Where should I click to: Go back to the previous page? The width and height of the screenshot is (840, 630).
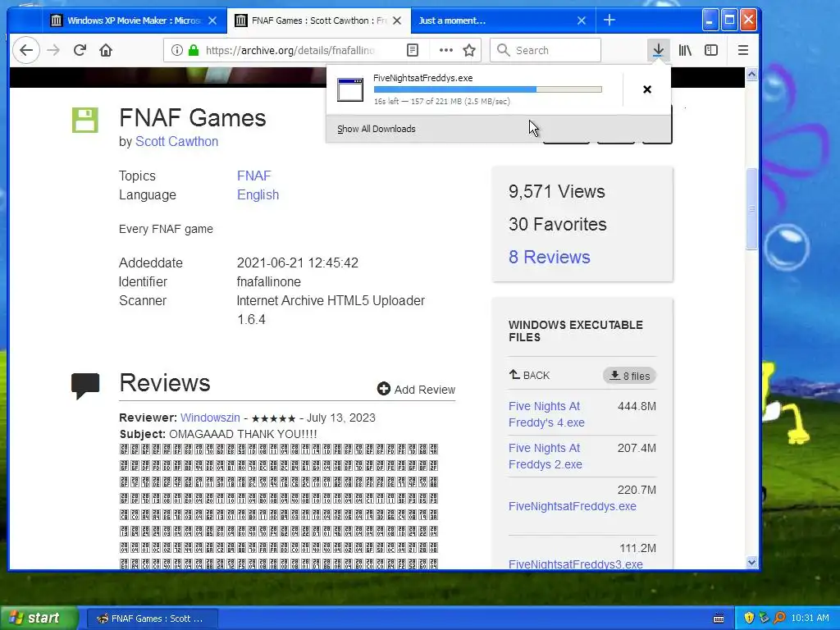coord(25,50)
